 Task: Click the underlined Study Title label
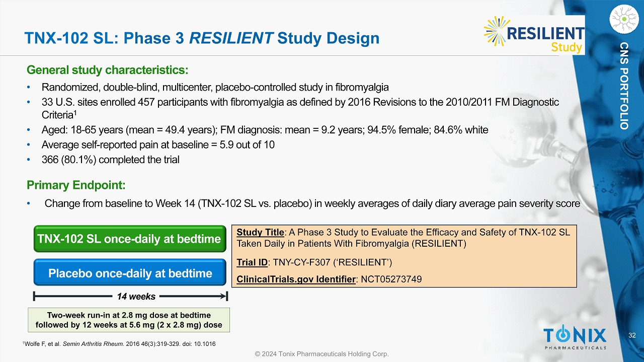click(260, 232)
